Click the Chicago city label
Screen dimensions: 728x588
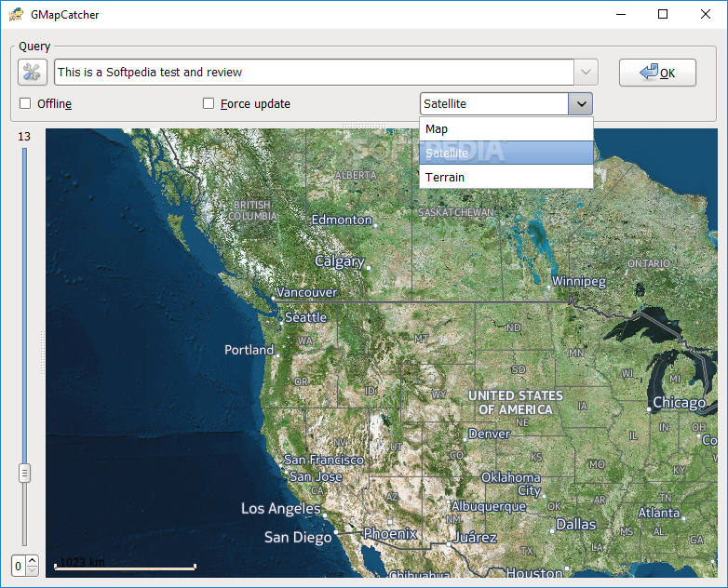[x=680, y=403]
